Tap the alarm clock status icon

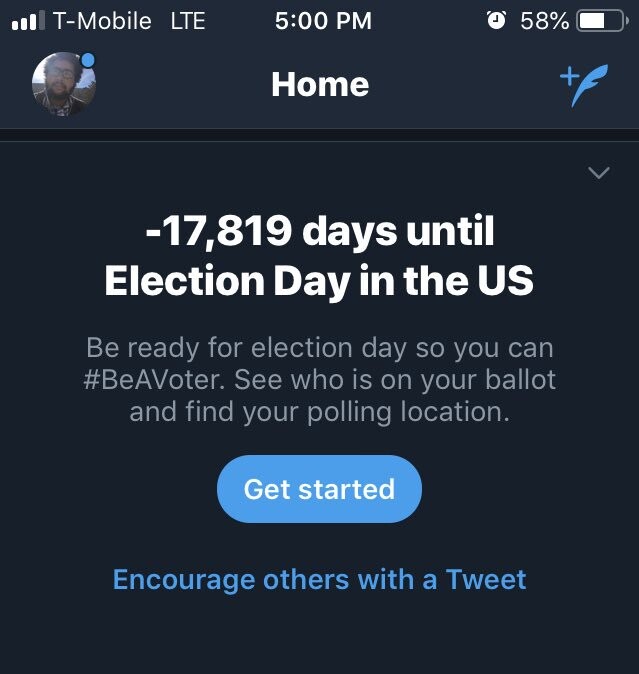click(x=496, y=21)
